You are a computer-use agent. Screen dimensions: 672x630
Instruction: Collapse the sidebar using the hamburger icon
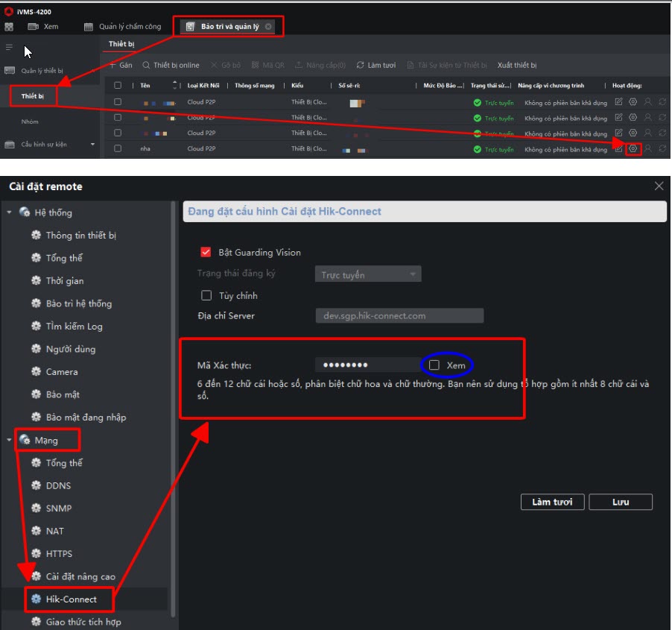pos(9,48)
